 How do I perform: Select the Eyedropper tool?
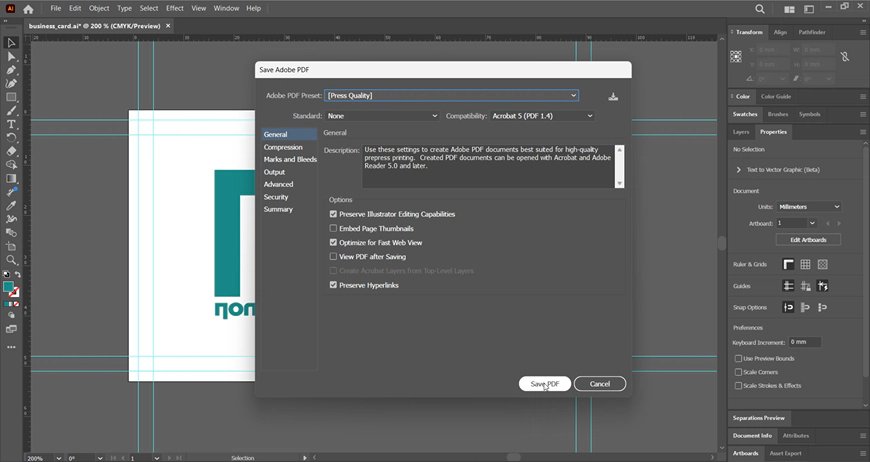[11, 205]
